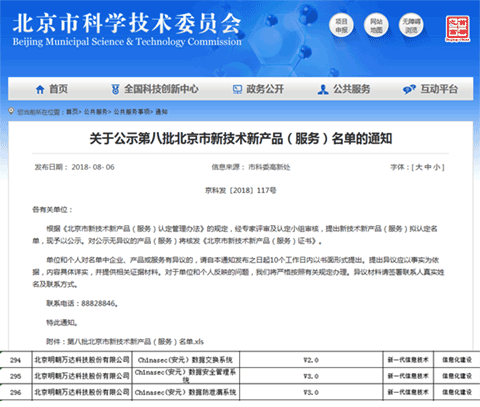Click the publish date 2018-08-06

93,167
